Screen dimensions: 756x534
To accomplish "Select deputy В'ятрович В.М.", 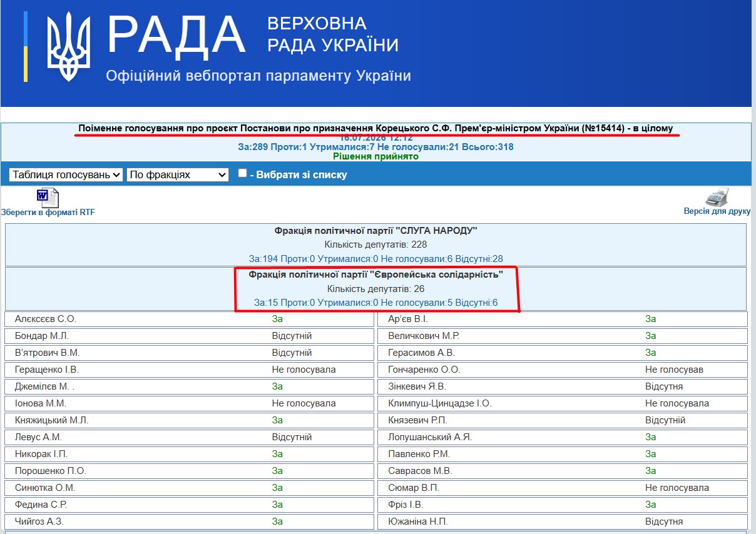I will [x=47, y=353].
